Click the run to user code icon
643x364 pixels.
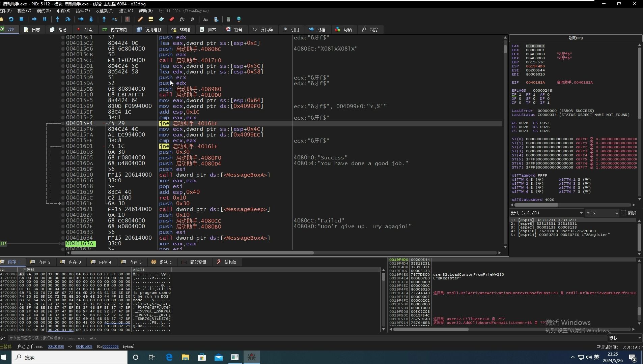(x=114, y=19)
